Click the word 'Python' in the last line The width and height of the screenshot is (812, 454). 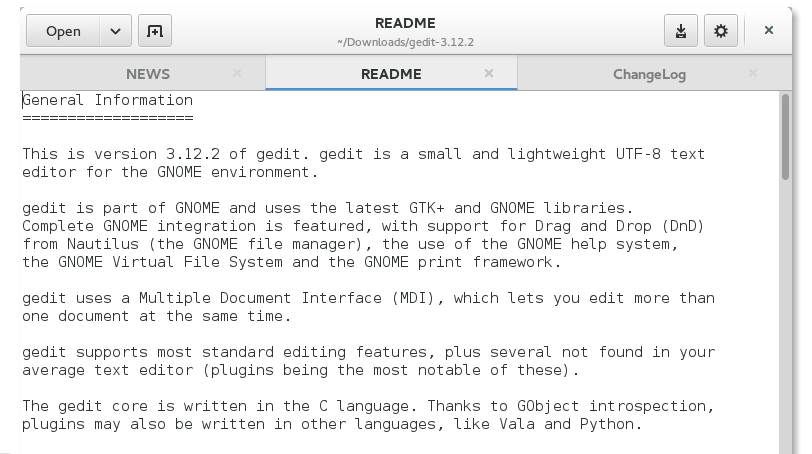[606, 424]
